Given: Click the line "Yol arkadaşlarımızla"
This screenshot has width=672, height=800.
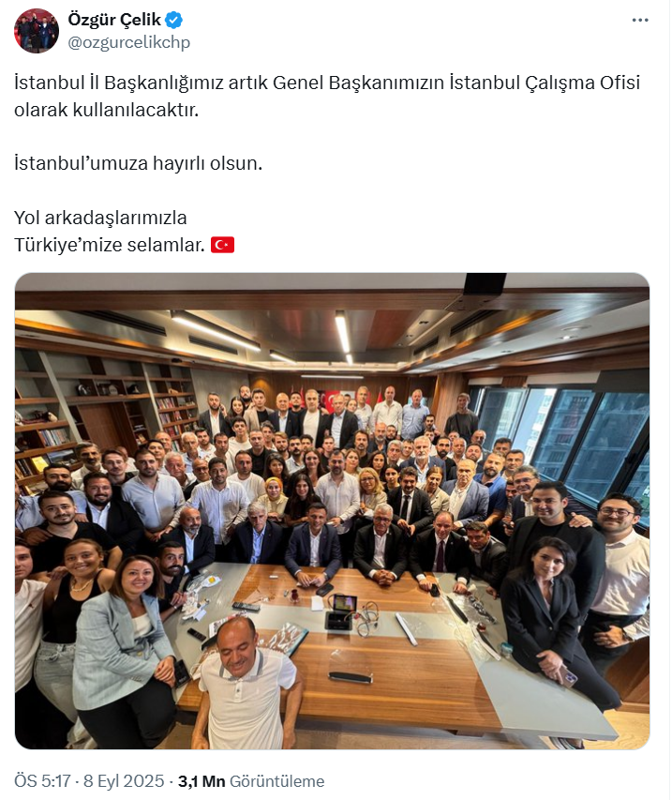Looking at the screenshot, I should coord(100,218).
